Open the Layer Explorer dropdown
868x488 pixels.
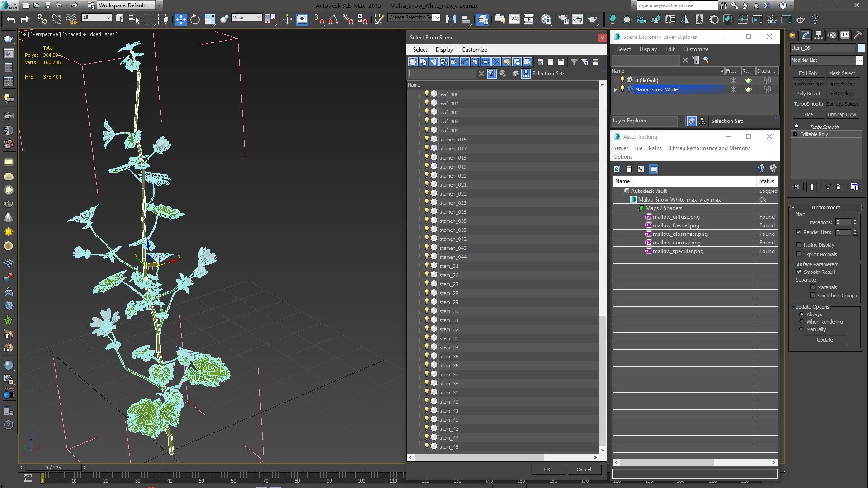[681, 121]
